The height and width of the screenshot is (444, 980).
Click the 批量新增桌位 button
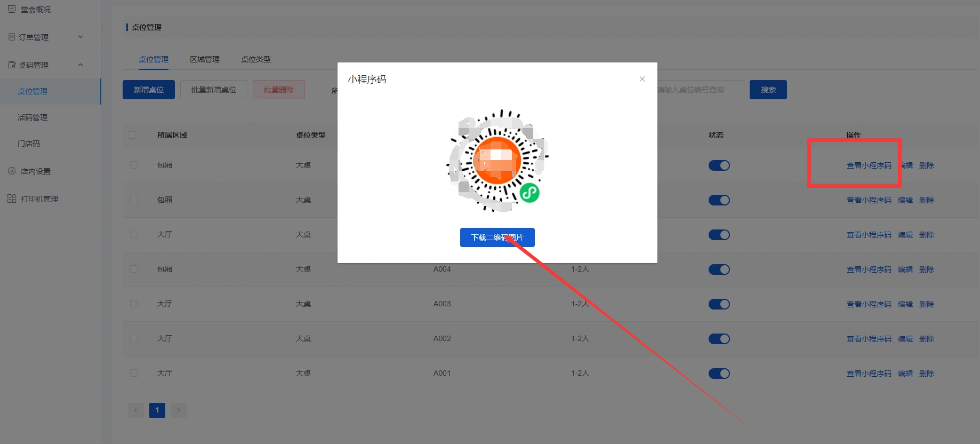(x=214, y=90)
